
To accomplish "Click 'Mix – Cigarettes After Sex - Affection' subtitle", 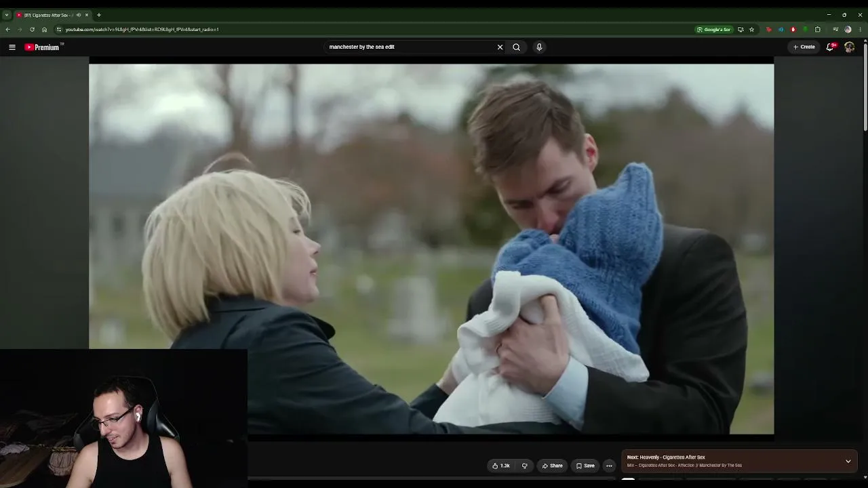I will (x=684, y=466).
